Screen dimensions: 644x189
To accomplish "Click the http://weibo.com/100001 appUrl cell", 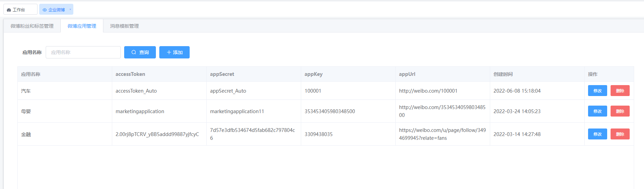I will (428, 91).
